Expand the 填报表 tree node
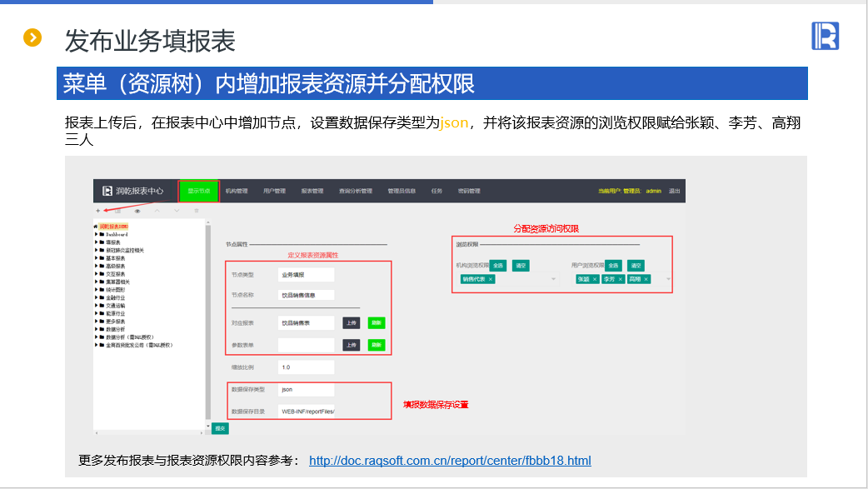 [97, 242]
